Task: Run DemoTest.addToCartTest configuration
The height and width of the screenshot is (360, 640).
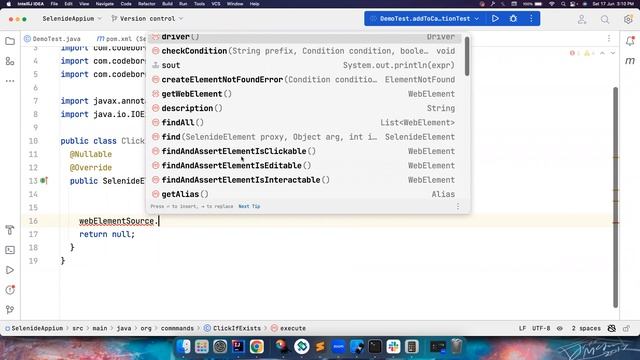Action: (495, 19)
